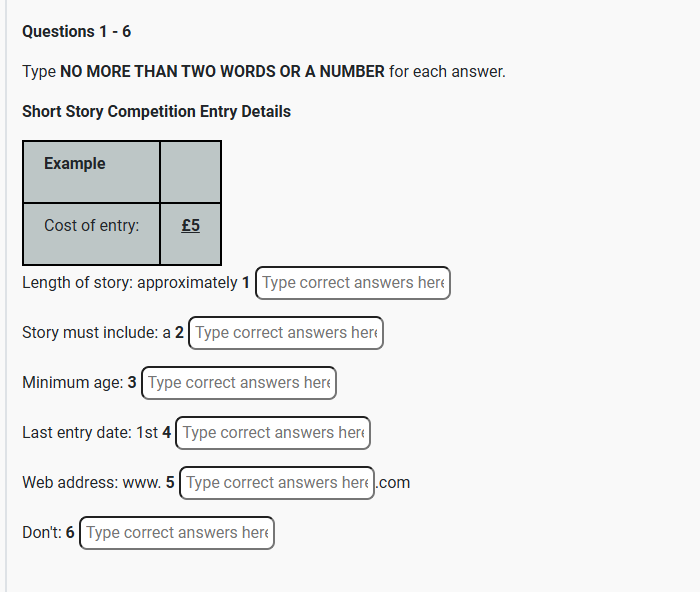The width and height of the screenshot is (700, 592).
Task: Focus the Web address answer input
Action: 277,483
